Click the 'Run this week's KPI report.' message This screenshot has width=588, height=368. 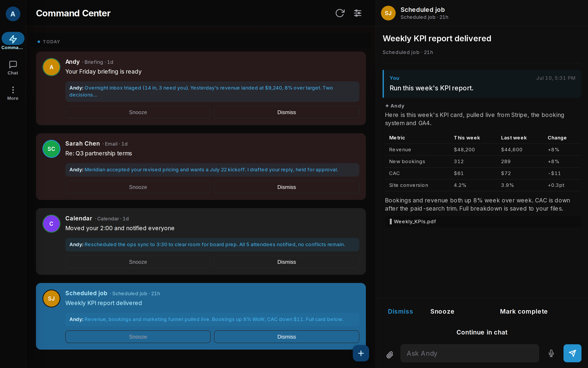pyautogui.click(x=431, y=88)
